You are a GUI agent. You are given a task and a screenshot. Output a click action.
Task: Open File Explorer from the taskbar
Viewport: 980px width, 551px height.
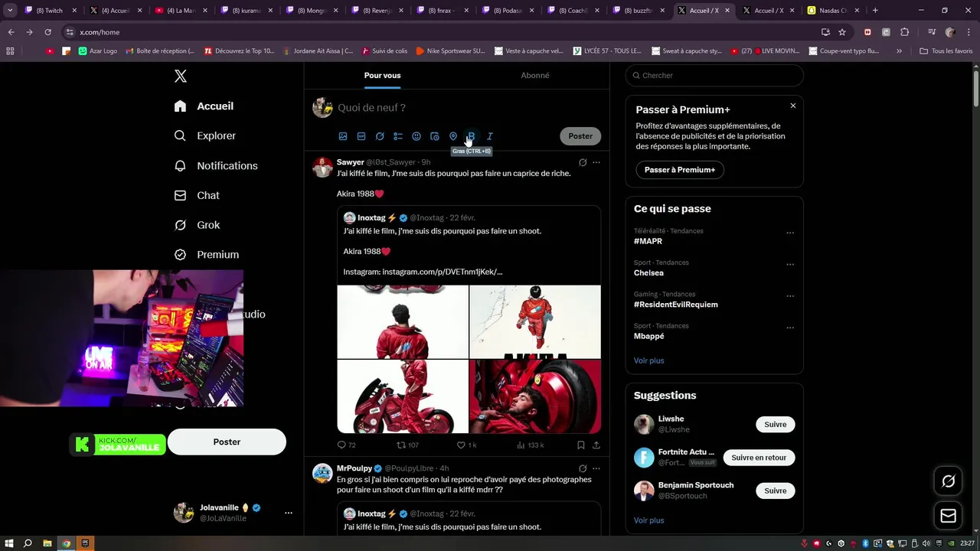47,543
